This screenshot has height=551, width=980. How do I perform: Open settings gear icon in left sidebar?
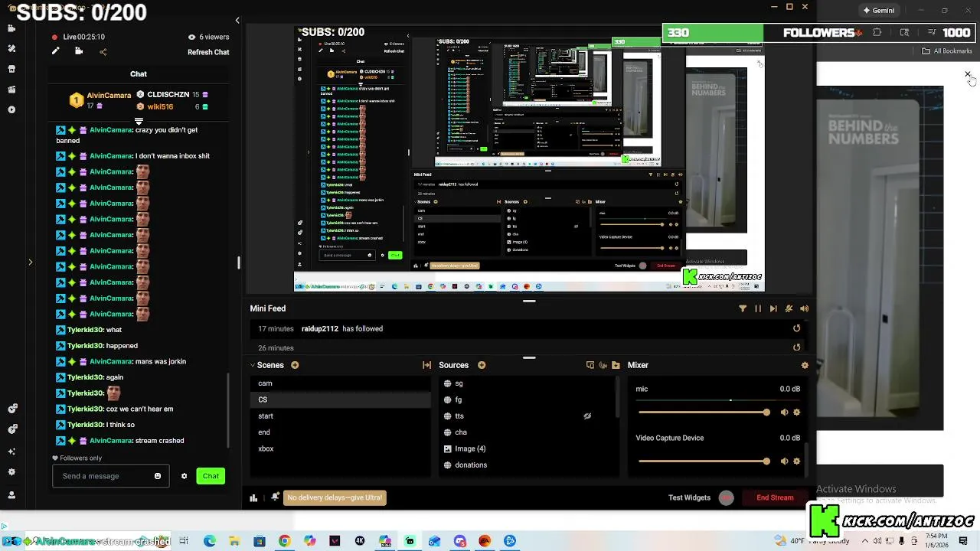[11, 472]
